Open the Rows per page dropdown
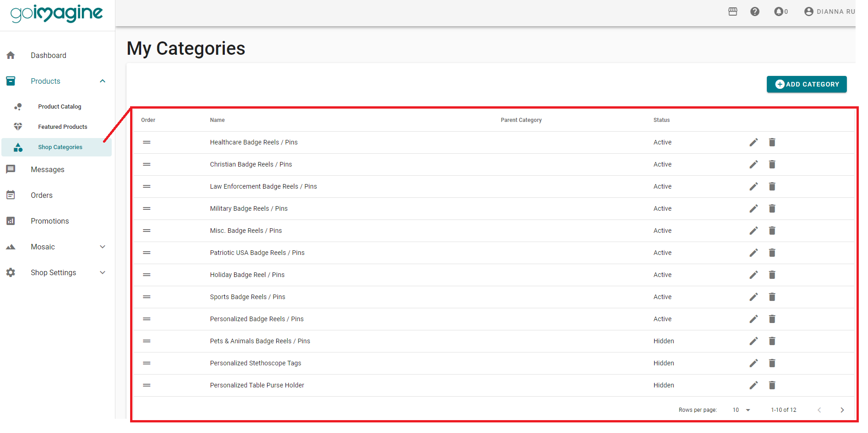 point(741,410)
